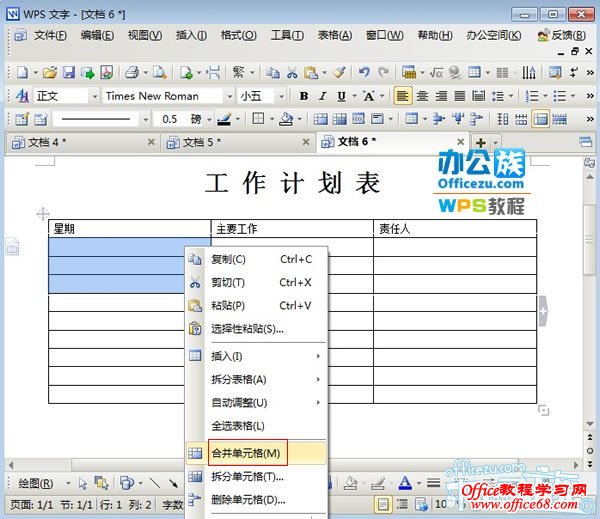Click the 责任人 header cell
The width and height of the screenshot is (600, 519).
455,229
